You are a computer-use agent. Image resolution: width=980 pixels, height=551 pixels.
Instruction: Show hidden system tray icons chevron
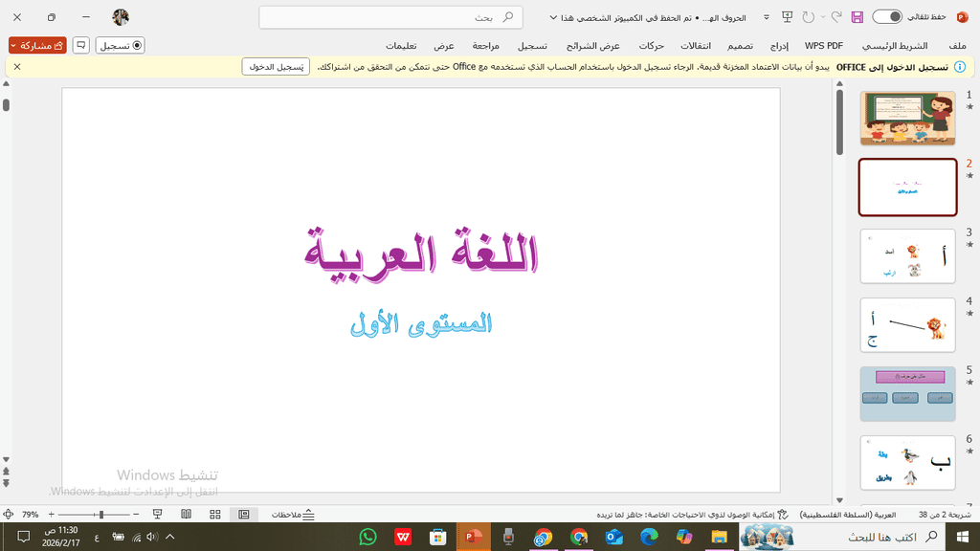coord(170,537)
